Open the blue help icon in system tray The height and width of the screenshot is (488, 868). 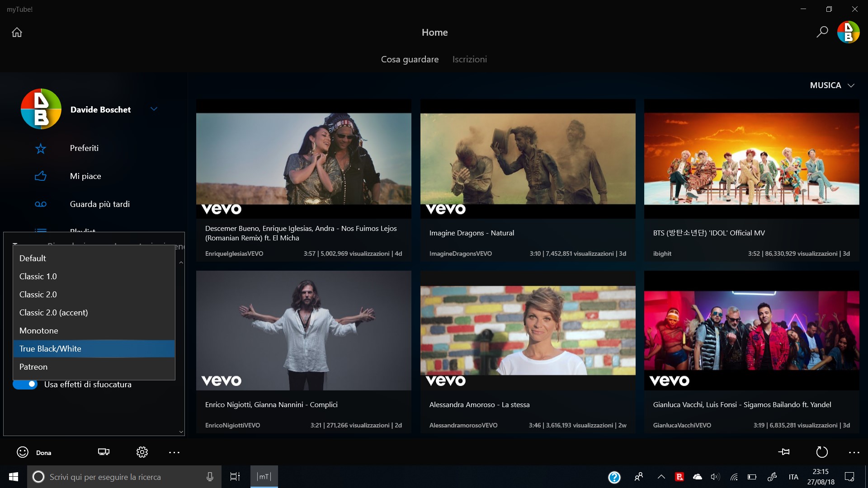pyautogui.click(x=614, y=477)
